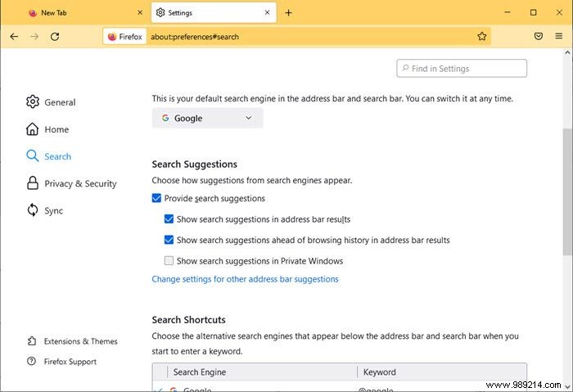Click the forward navigation arrow

tap(34, 37)
